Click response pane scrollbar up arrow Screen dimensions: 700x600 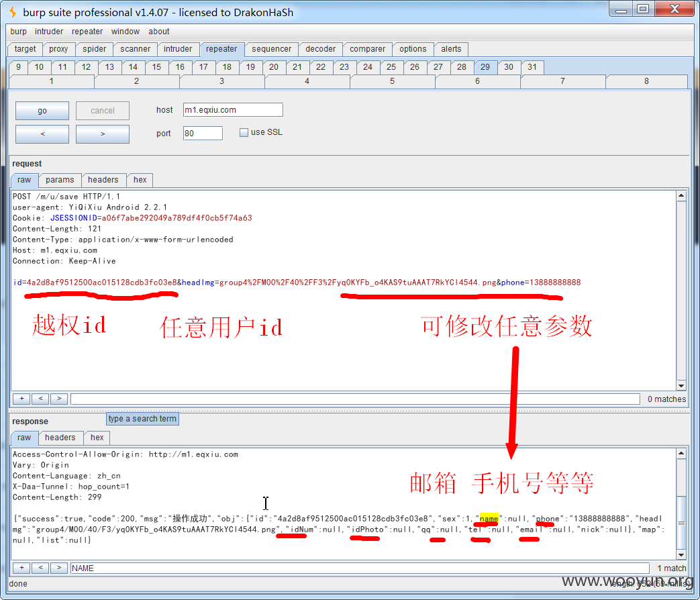tap(681, 454)
